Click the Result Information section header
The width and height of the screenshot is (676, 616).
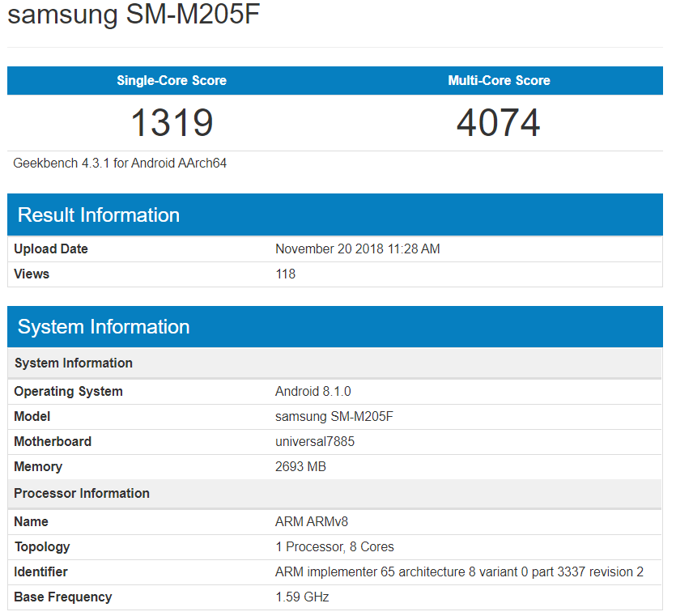99,215
